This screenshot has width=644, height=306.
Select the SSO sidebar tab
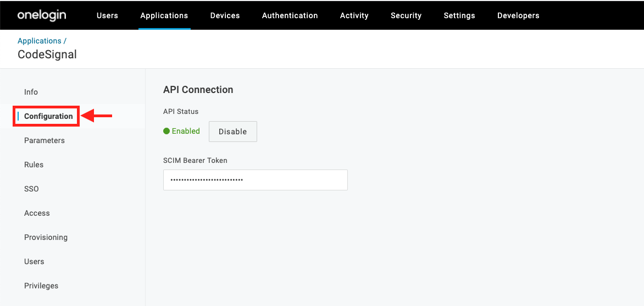(x=31, y=189)
